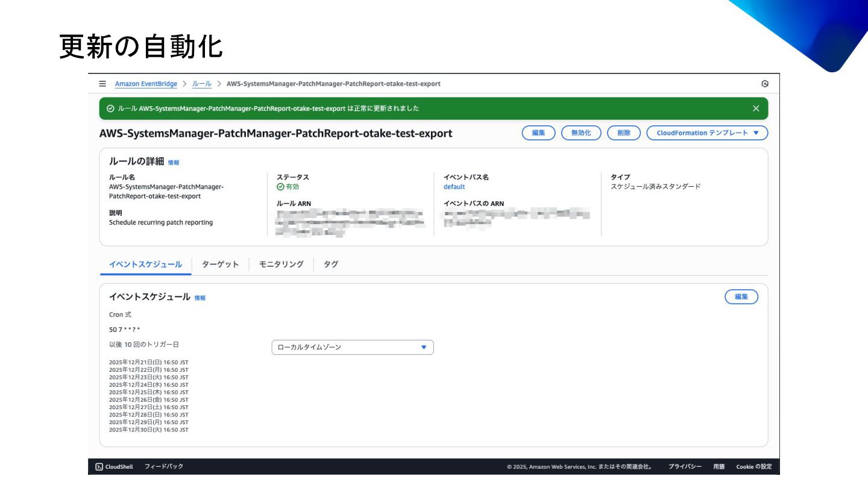Open 情報 link next to イベントスケジュール heading
This screenshot has height=488, width=868.
pyautogui.click(x=200, y=298)
